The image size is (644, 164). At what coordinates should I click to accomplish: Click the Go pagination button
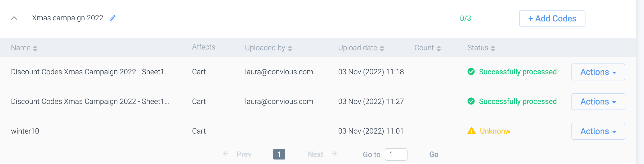coord(434,154)
